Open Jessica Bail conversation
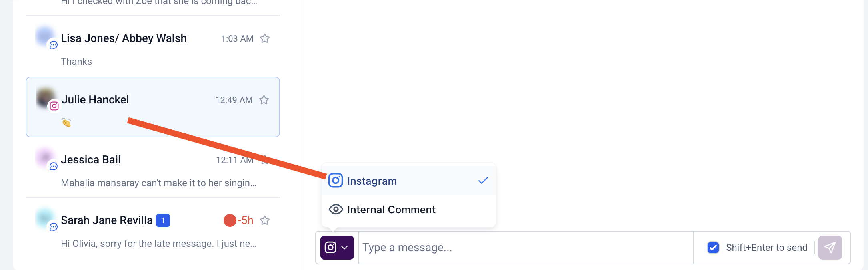The width and height of the screenshot is (868, 270). point(153,168)
